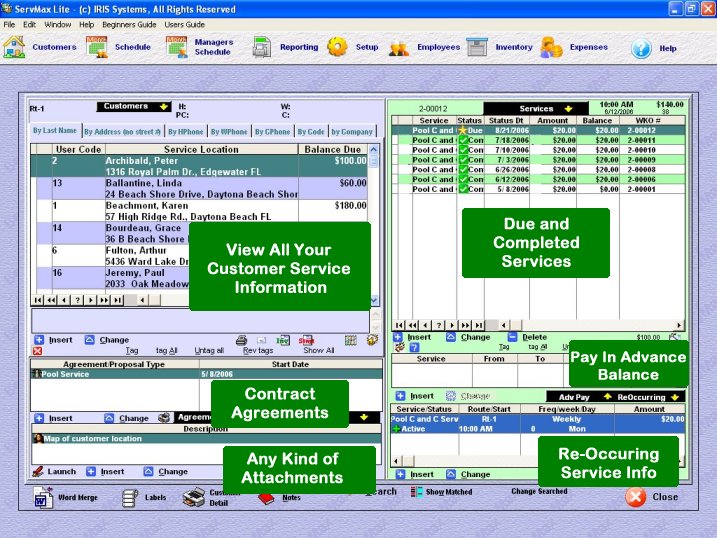Click the Customer Detail printer icon

[x=194, y=497]
